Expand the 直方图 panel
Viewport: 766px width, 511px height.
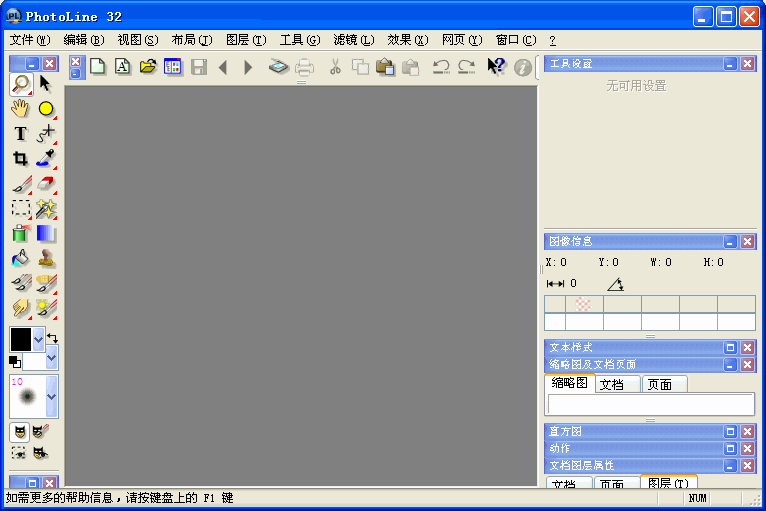(730, 431)
